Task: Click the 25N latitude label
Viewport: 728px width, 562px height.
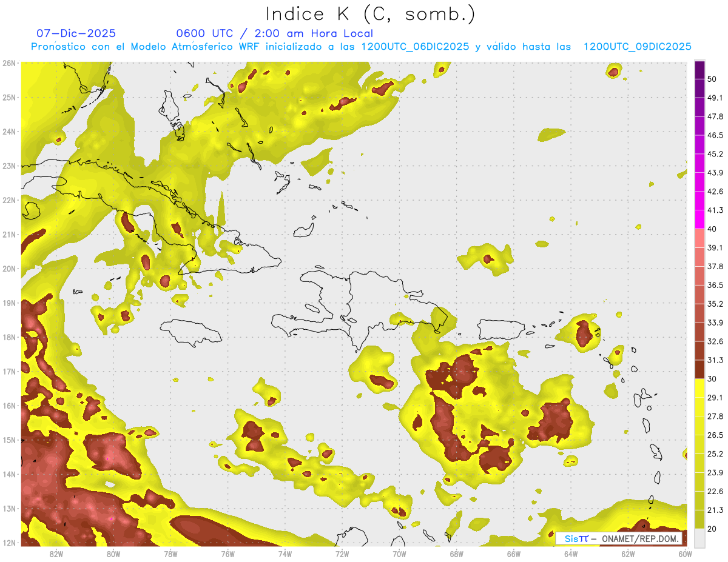Action: (x=9, y=97)
